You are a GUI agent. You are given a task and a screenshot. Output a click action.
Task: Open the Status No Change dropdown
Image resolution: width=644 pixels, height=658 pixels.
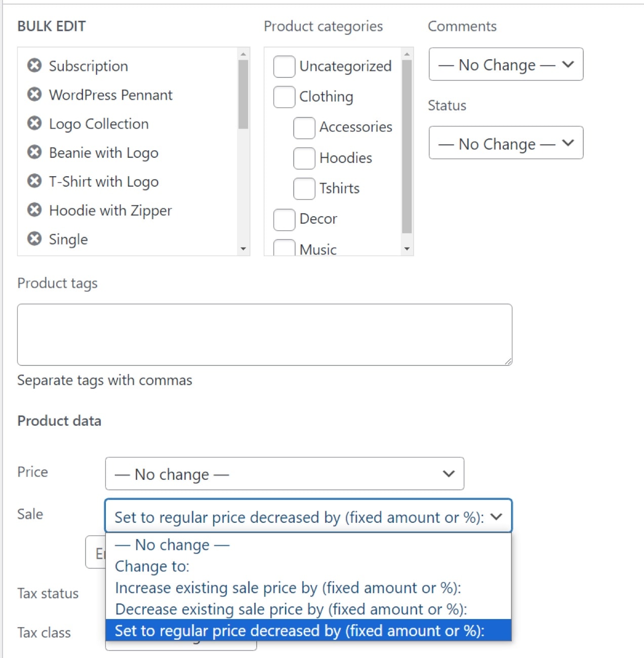coord(505,143)
